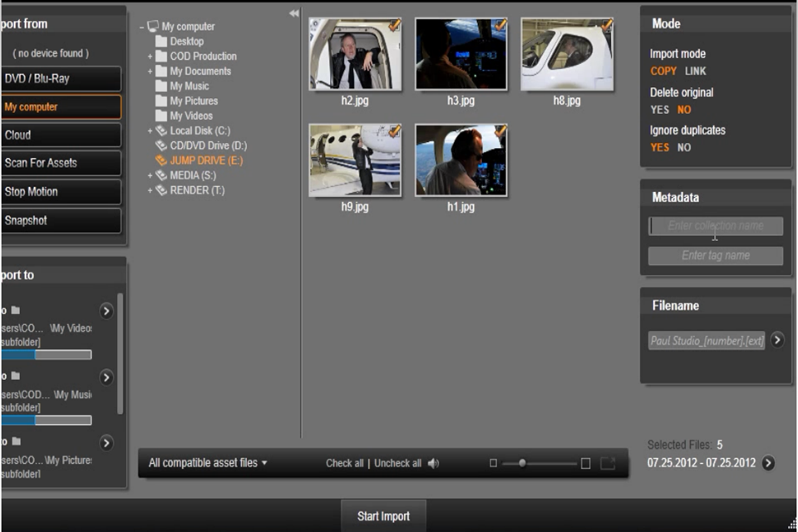Screen dimensions: 798x532
Task: Click the Start Import button
Action: tap(383, 516)
